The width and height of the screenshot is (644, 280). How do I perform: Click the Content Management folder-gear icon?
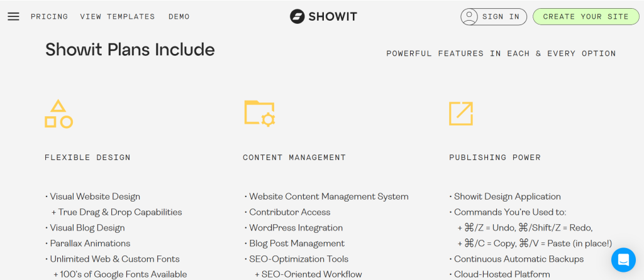tap(260, 113)
